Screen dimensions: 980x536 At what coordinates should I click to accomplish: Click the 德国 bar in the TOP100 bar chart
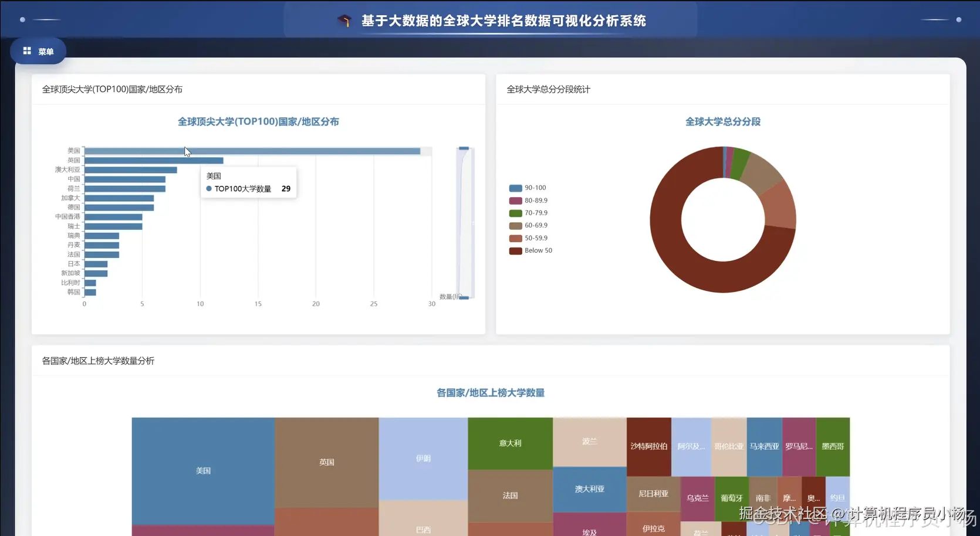tap(119, 208)
